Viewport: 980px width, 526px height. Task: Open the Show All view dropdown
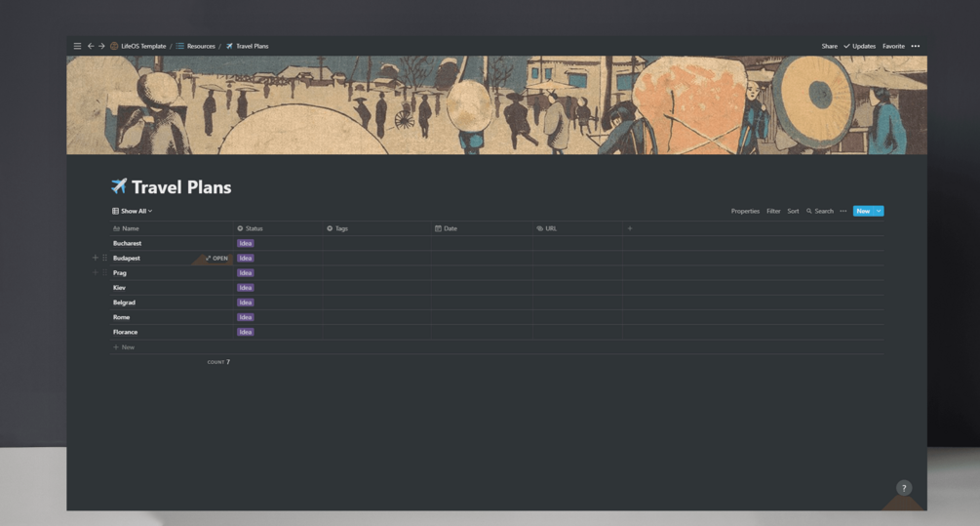(132, 212)
